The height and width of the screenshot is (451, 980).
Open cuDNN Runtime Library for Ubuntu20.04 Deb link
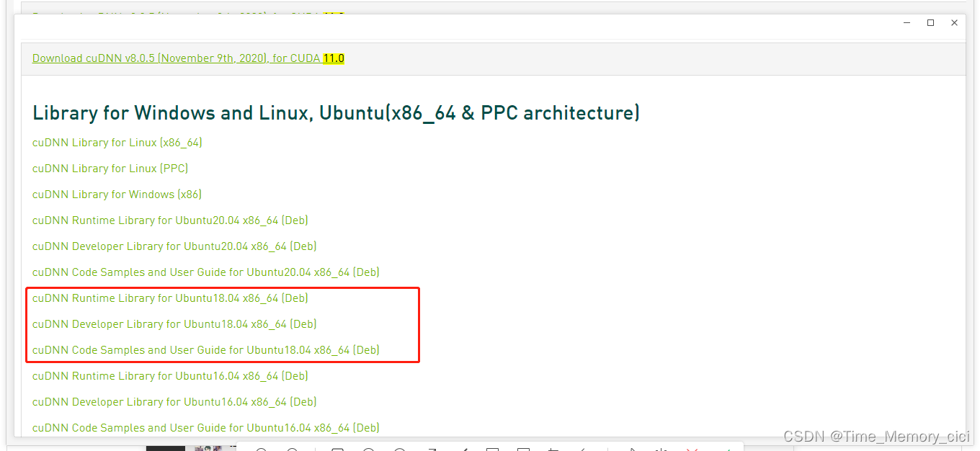coord(170,220)
